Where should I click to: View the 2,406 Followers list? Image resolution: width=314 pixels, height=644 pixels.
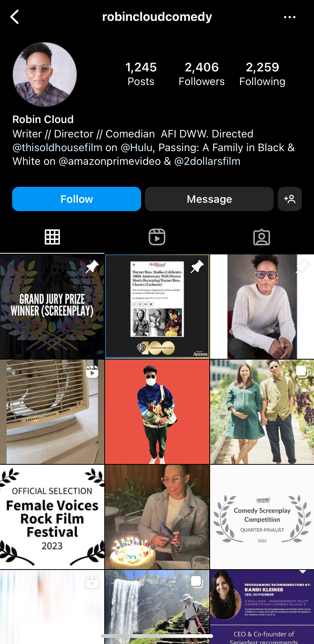pyautogui.click(x=202, y=74)
